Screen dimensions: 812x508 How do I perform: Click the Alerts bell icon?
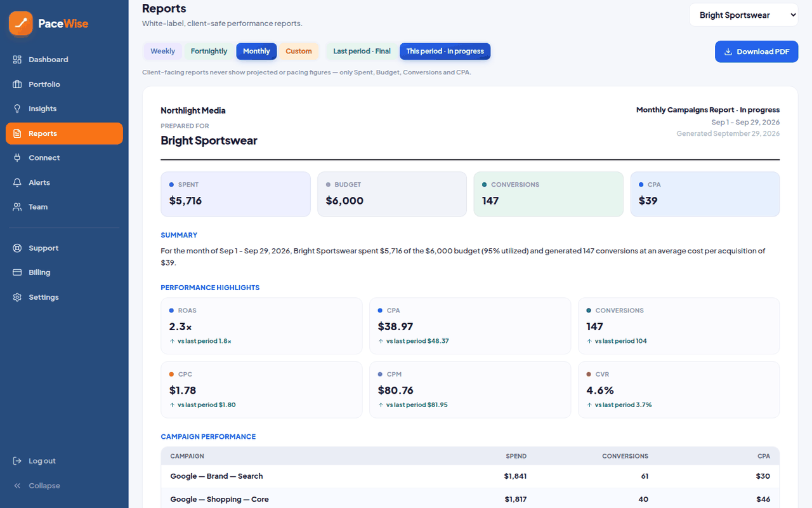click(17, 182)
